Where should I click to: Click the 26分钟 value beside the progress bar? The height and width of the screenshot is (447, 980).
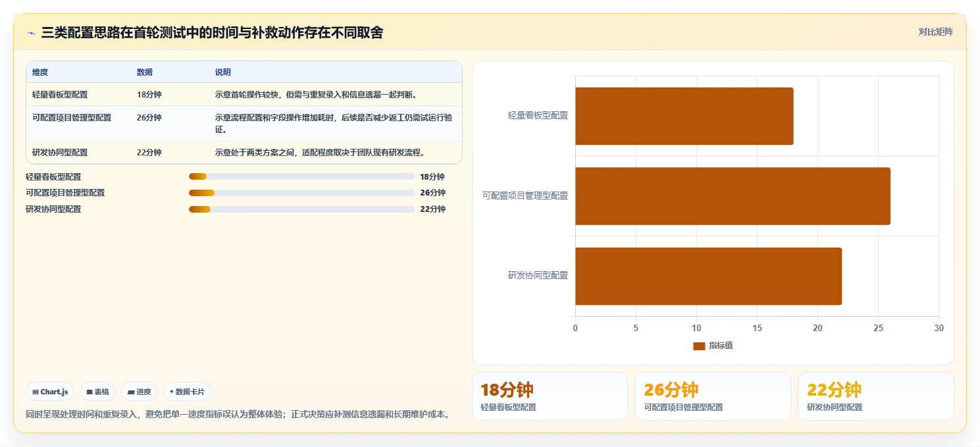[x=432, y=193]
